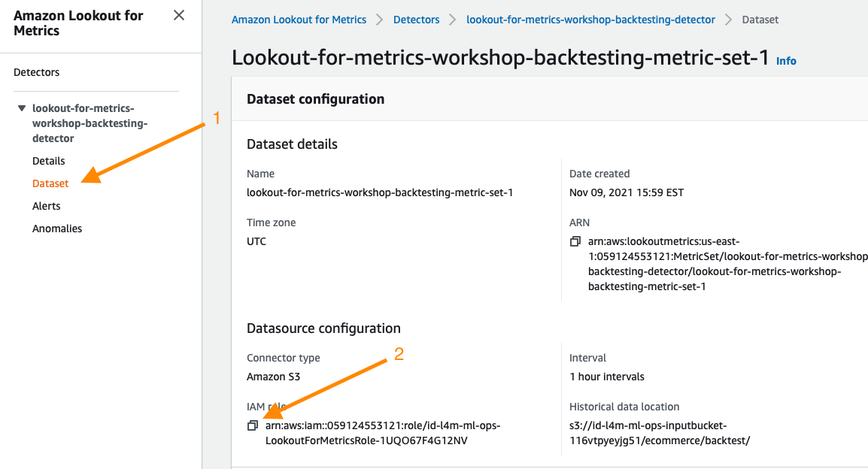Select the detector name in the sidebar
The width and height of the screenshot is (868, 469).
tap(90, 123)
